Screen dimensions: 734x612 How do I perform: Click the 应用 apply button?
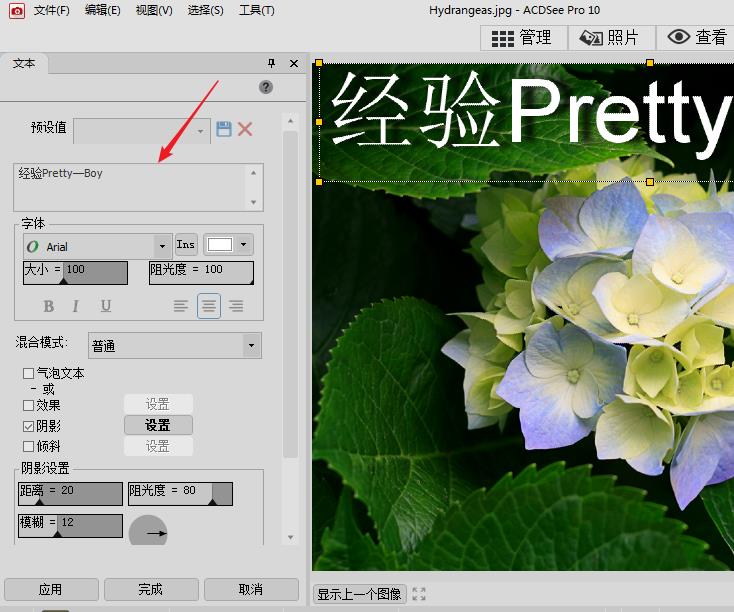coord(51,589)
